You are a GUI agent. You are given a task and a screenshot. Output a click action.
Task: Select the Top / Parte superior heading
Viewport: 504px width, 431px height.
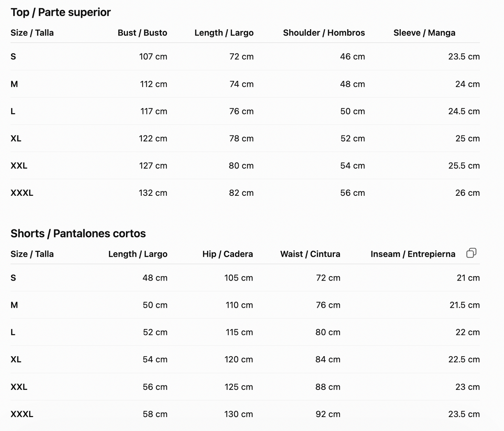click(x=61, y=12)
